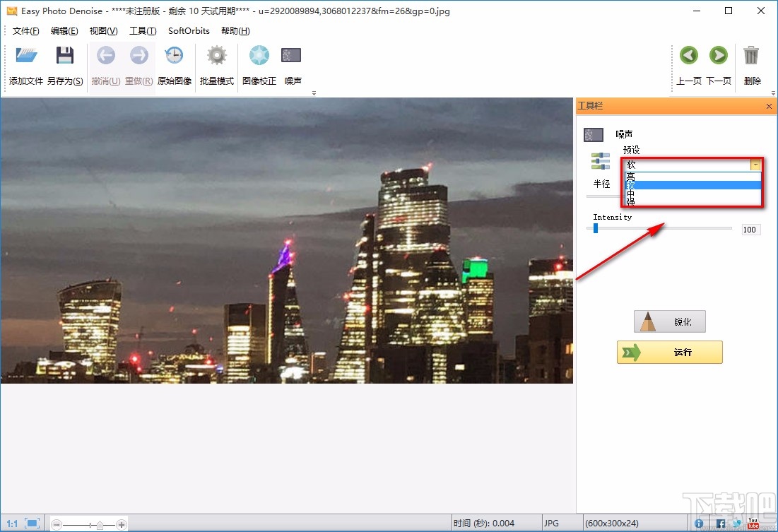Click the 锐化 sharpen button
This screenshot has height=532, width=778.
click(670, 321)
